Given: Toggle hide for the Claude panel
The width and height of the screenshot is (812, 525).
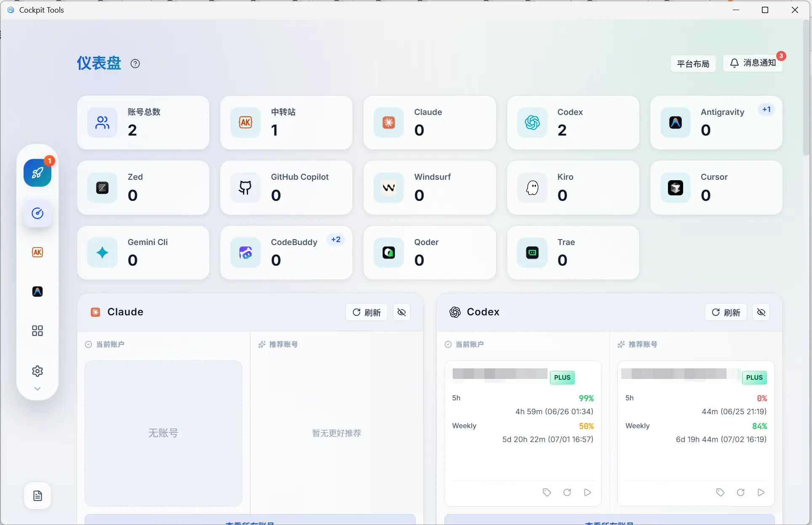Looking at the screenshot, I should (402, 312).
